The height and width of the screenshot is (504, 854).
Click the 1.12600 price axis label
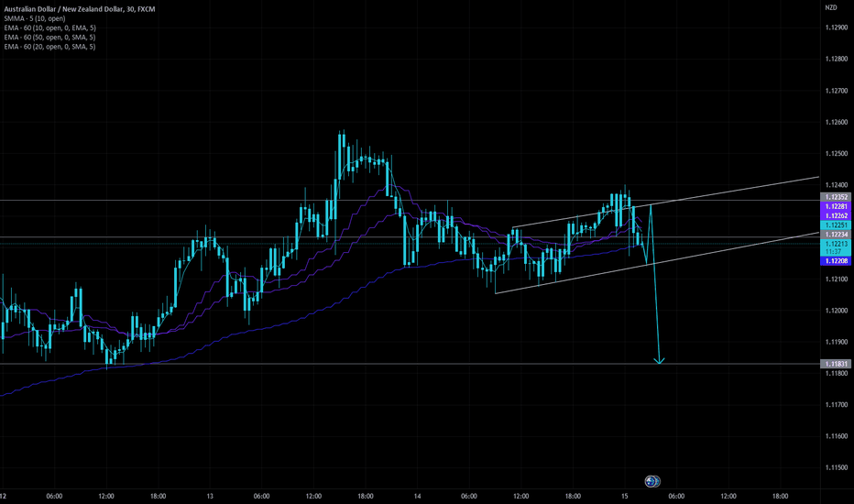pos(837,122)
